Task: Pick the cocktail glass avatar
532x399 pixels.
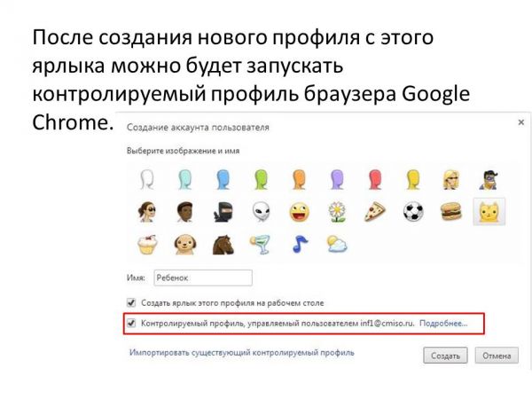Action: (x=260, y=245)
